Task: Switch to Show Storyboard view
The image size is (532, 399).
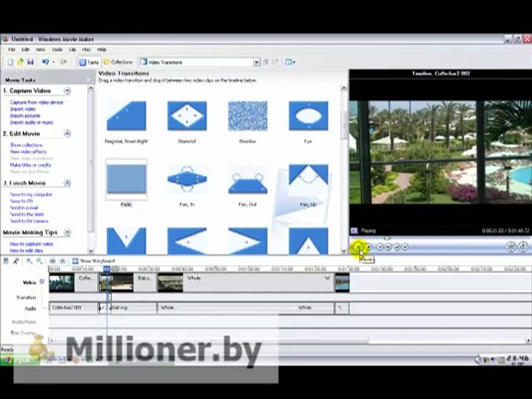Action: pos(94,261)
